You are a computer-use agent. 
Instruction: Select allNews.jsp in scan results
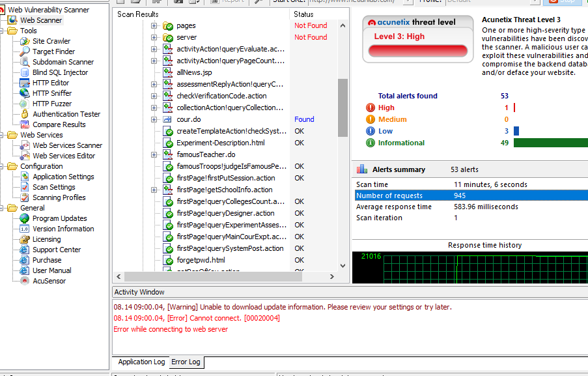(194, 72)
